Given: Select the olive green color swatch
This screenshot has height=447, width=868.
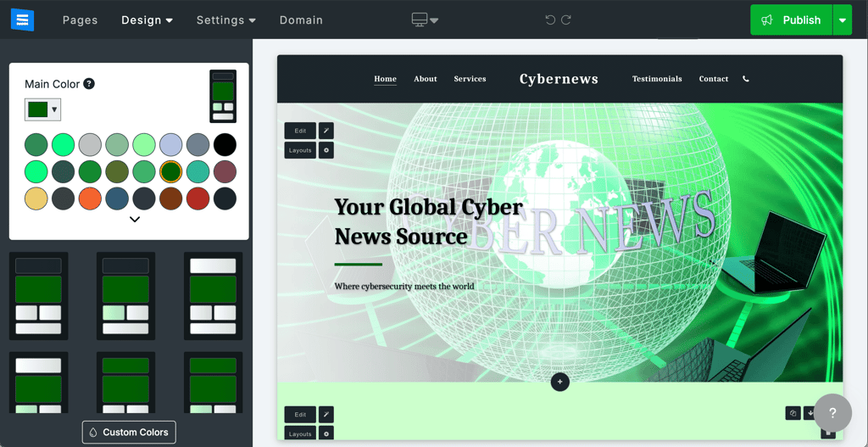Looking at the screenshot, I should click(x=117, y=171).
